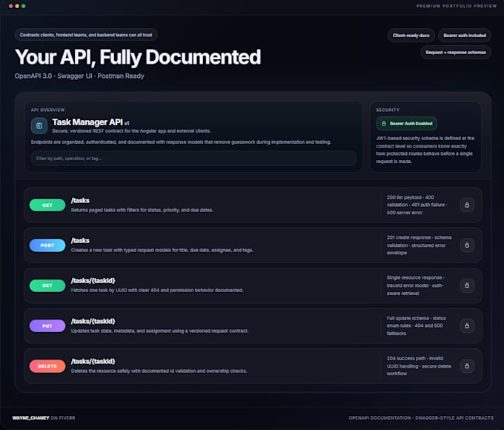Click the '201 create response' summary text

pyautogui.click(x=420, y=245)
